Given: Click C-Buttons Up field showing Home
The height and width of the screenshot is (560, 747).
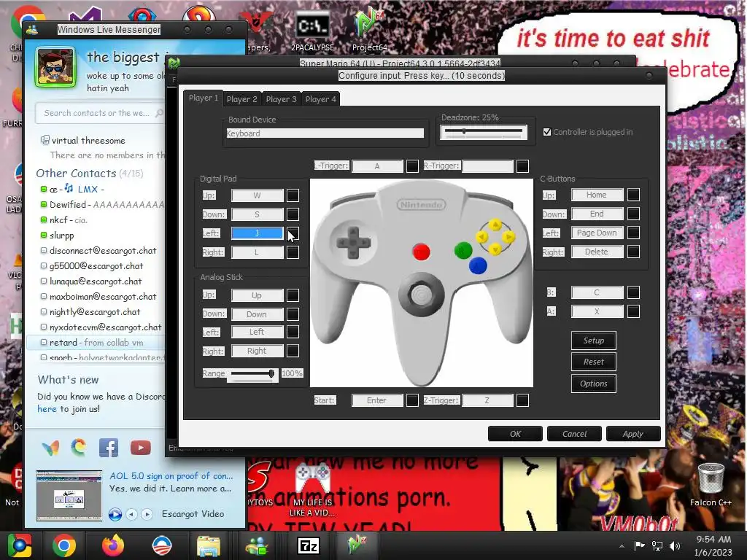Looking at the screenshot, I should pyautogui.click(x=597, y=195).
